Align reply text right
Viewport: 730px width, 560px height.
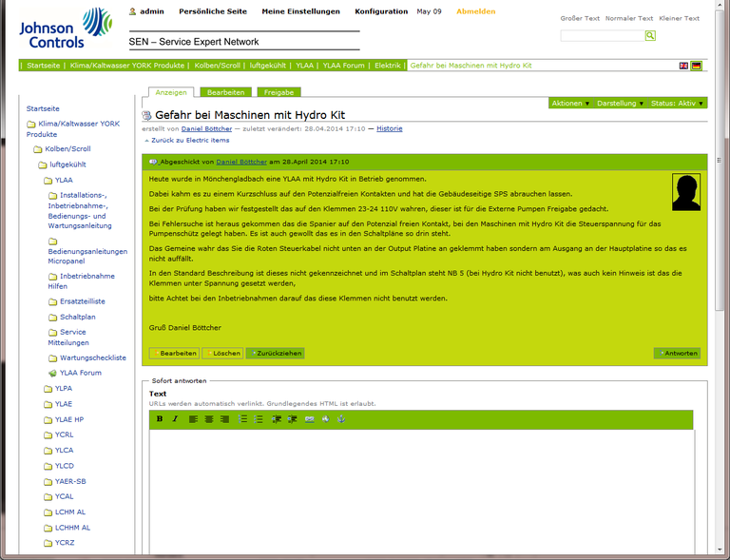tap(224, 419)
